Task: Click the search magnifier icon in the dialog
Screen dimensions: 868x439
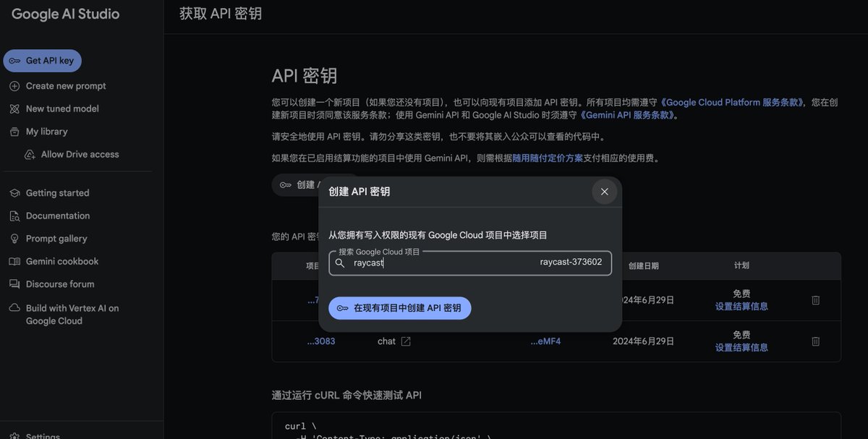Action: tap(340, 263)
